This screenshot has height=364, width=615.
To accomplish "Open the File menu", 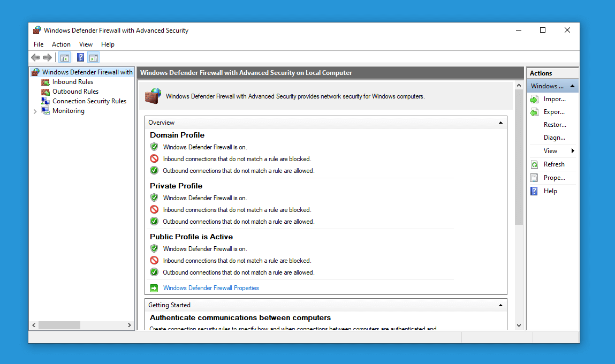I will 39,44.
